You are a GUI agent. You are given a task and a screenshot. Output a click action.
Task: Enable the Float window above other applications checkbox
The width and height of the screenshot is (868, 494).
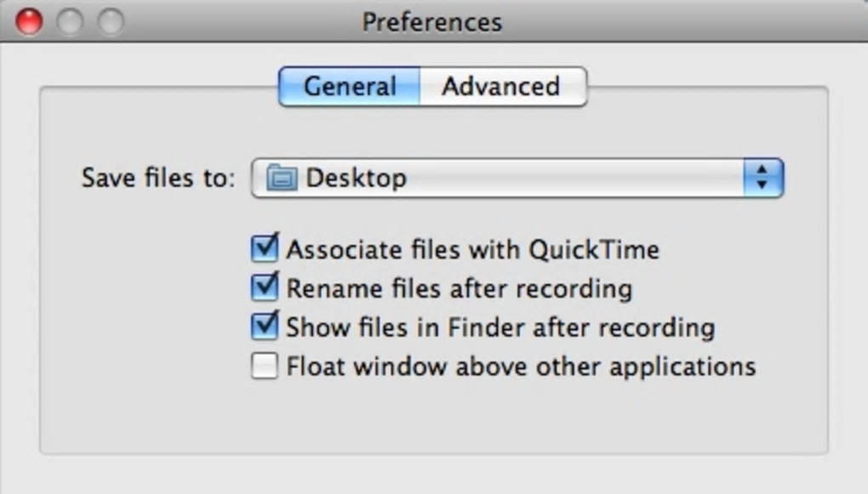[265, 366]
